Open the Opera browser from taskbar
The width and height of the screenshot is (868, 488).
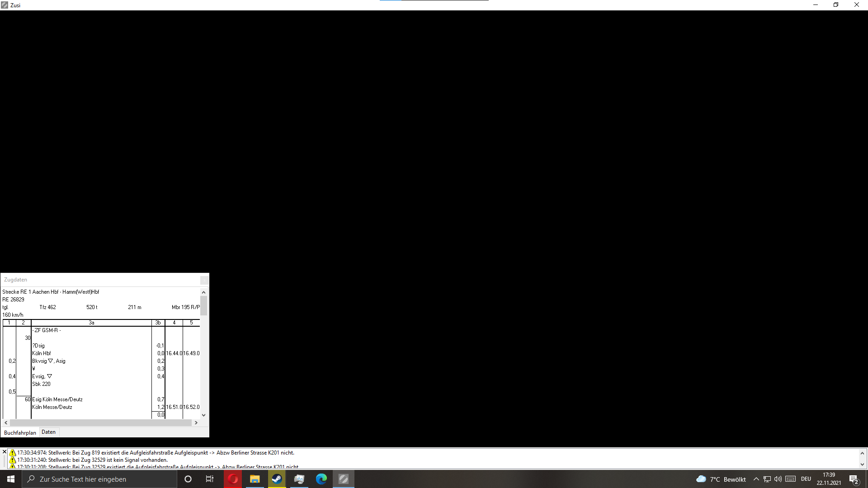(x=233, y=479)
